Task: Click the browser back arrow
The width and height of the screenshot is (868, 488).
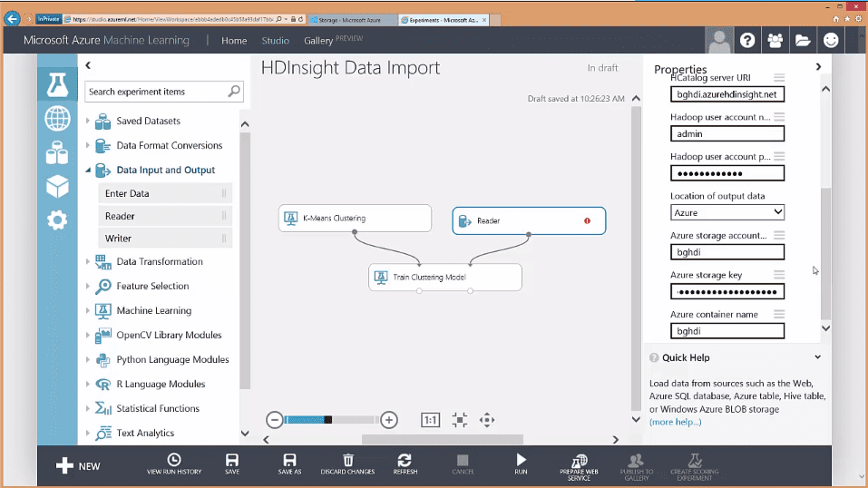Action: 12,19
